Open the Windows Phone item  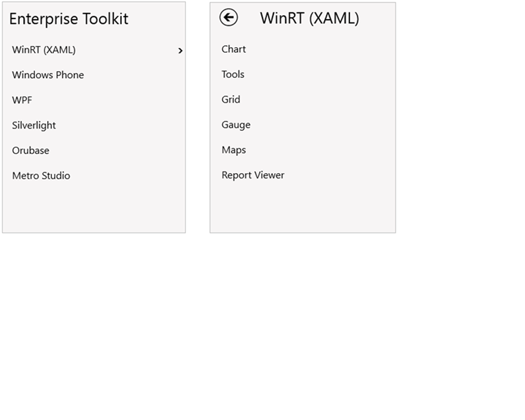coord(48,75)
